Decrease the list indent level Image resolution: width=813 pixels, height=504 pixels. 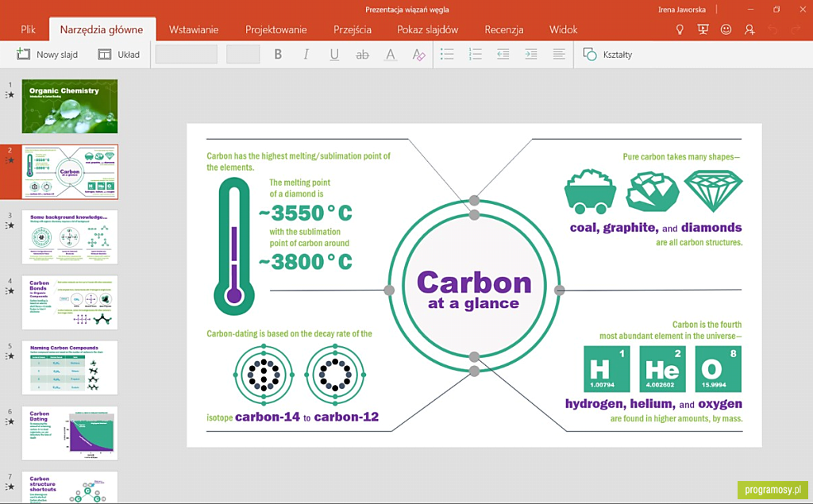[503, 54]
